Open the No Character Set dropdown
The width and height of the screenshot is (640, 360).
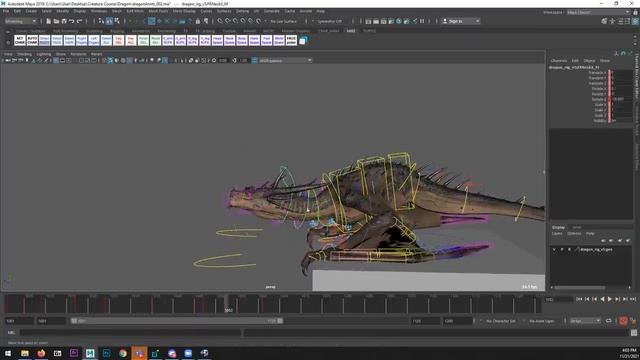pyautogui.click(x=501, y=321)
